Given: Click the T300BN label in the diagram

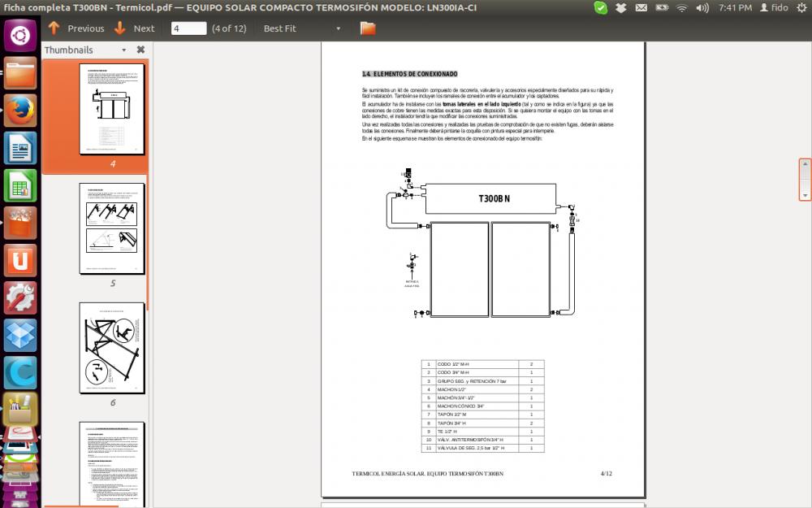Looking at the screenshot, I should click(x=494, y=198).
